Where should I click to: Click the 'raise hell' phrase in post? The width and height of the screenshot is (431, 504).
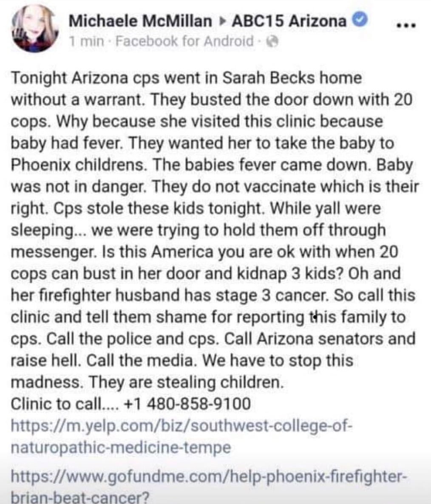pyautogui.click(x=45, y=360)
